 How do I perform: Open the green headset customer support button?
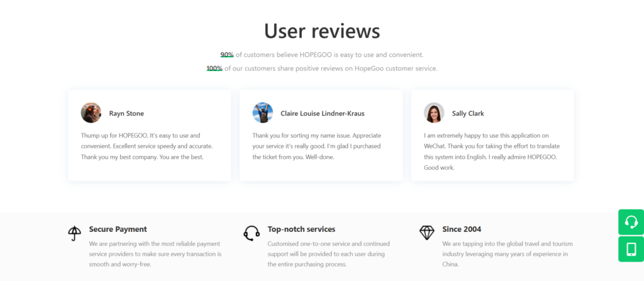coord(631,223)
